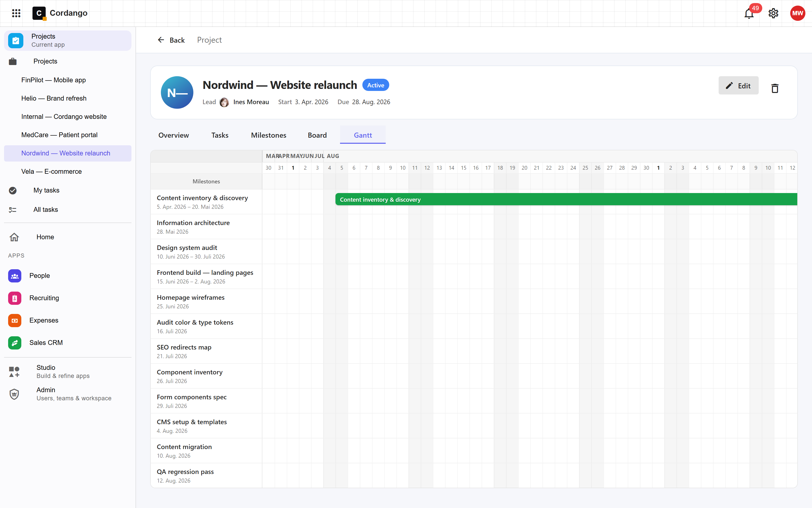The image size is (812, 508).
Task: Click the Home house icon
Action: 14,237
